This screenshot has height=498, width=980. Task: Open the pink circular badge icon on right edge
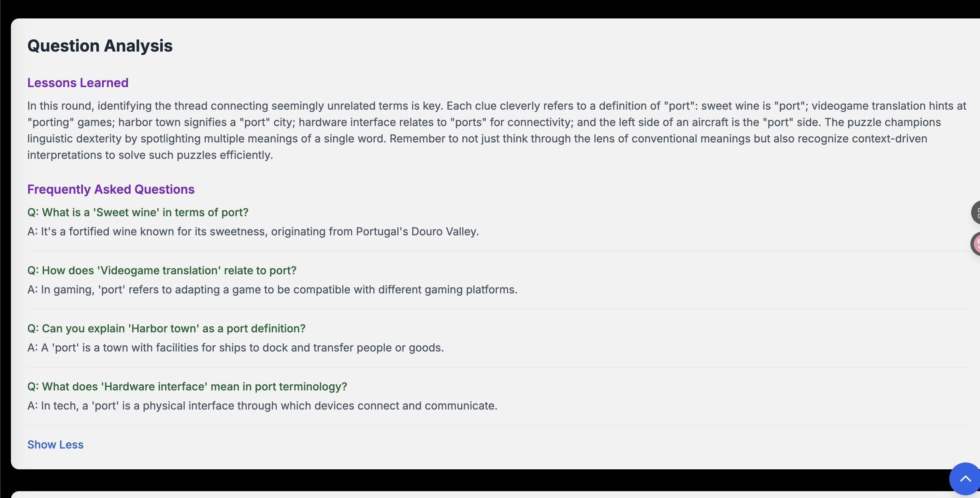pyautogui.click(x=976, y=244)
